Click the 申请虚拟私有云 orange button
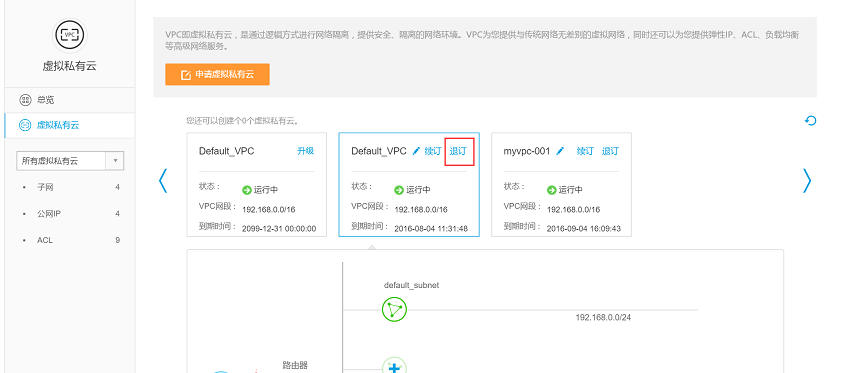850x373 pixels. 217,75
